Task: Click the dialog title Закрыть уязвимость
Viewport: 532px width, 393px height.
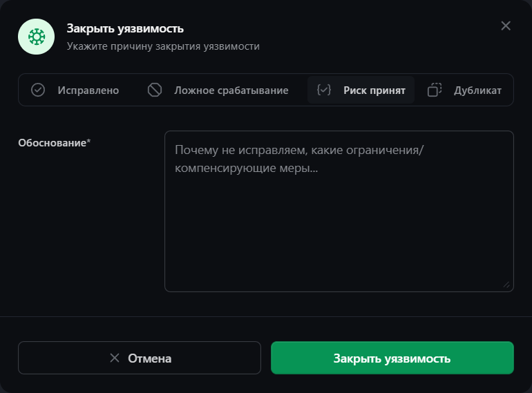Action: coord(125,28)
